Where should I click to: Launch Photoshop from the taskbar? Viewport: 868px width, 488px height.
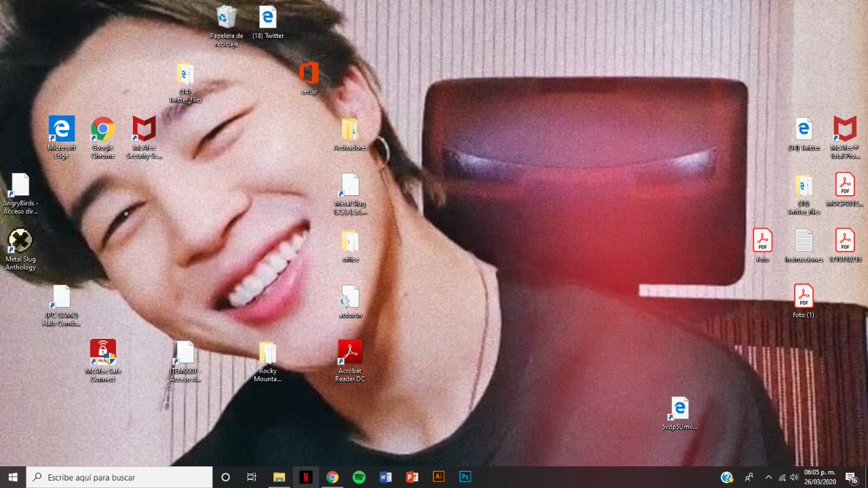(465, 477)
